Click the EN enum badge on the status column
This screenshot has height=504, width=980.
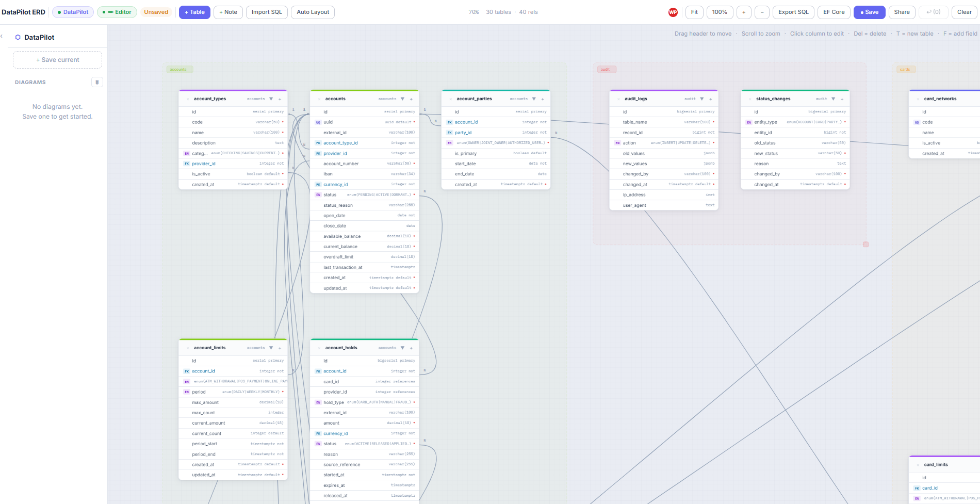pos(318,194)
